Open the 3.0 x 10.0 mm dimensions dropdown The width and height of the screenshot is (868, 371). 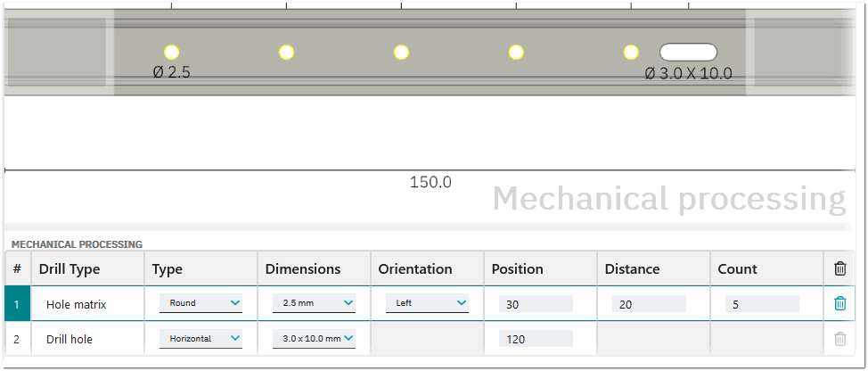pos(314,339)
